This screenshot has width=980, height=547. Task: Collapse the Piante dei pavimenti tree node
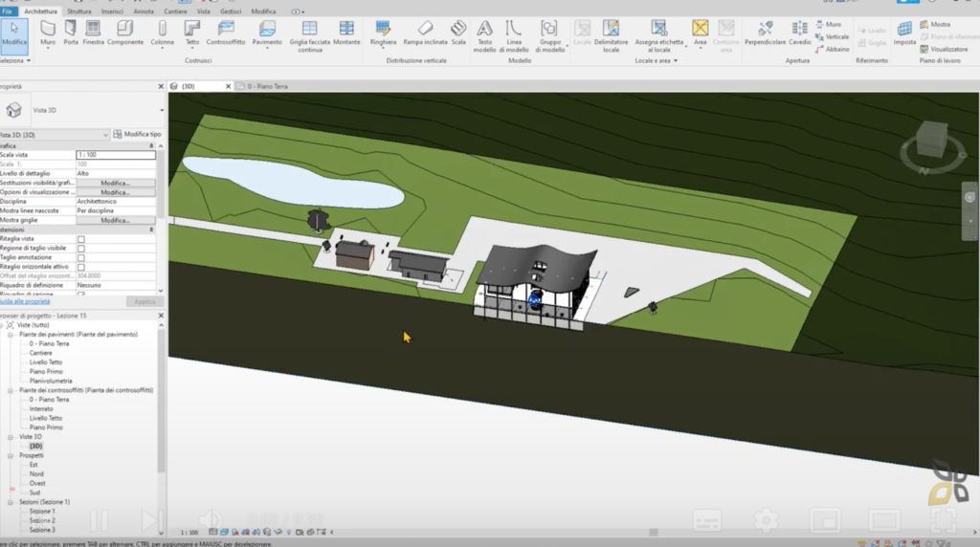tap(11, 335)
